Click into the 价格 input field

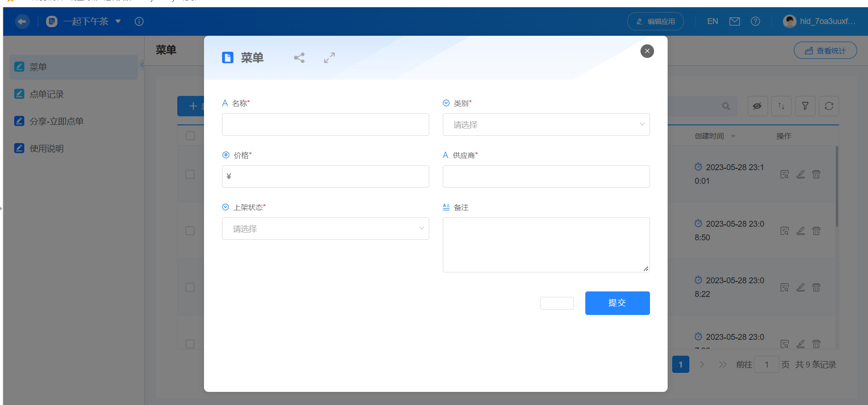click(x=325, y=176)
